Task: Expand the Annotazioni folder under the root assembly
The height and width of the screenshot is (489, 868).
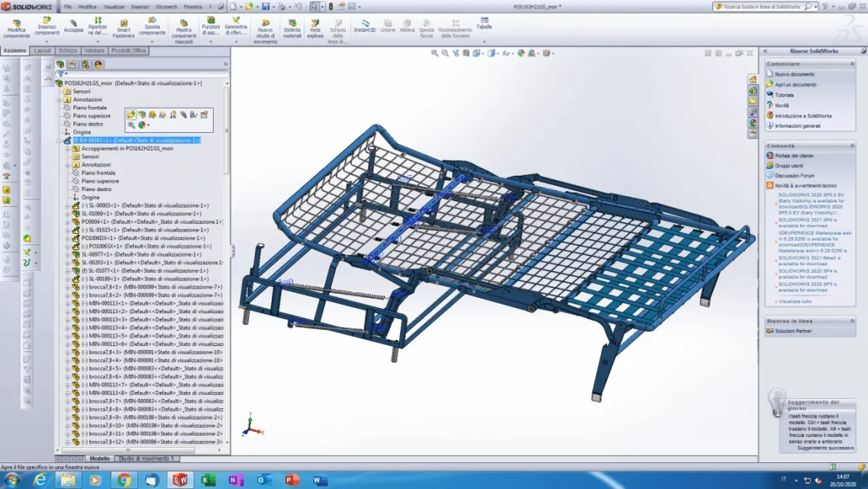Action: click(x=60, y=99)
